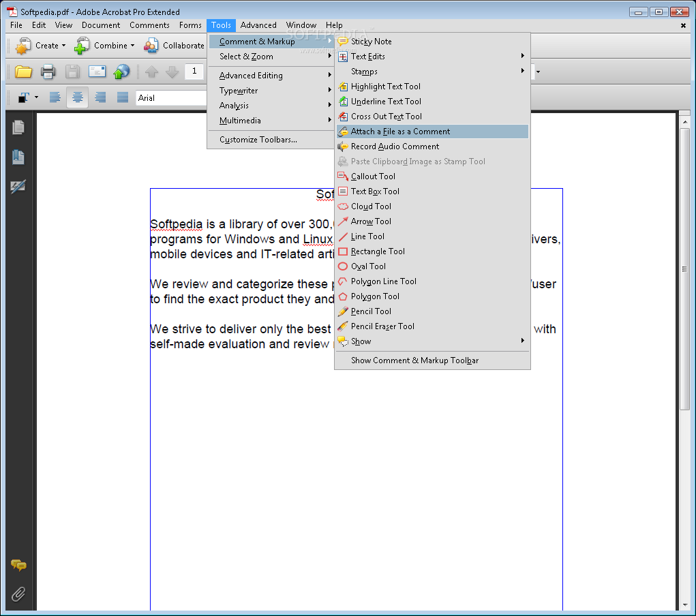This screenshot has height=616, width=696.
Task: Select the Polygon Tool
Action: tap(432, 296)
